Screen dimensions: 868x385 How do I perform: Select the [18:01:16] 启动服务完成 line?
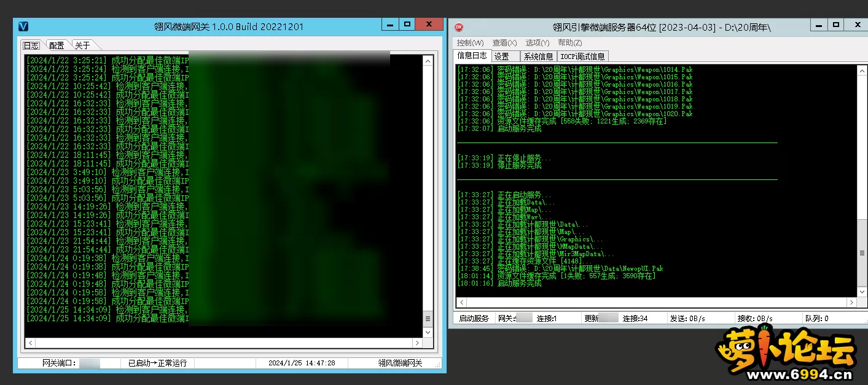(499, 283)
